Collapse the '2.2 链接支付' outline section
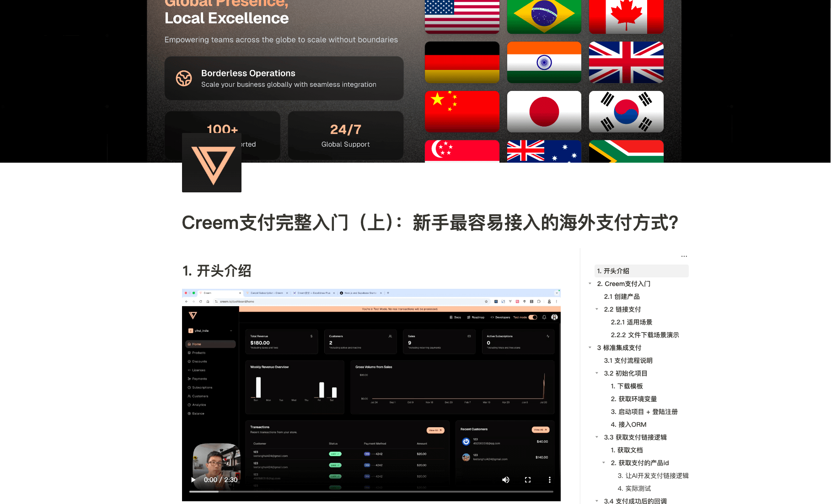Screen dimensions: 831x504 [597, 309]
